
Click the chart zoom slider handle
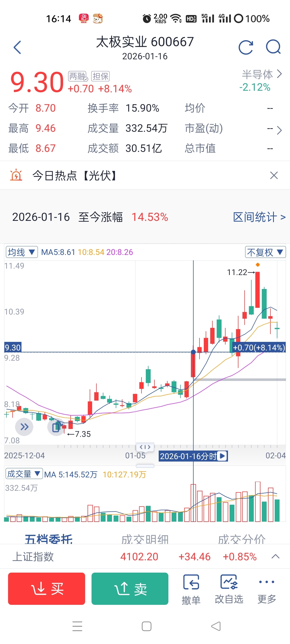click(x=145, y=447)
